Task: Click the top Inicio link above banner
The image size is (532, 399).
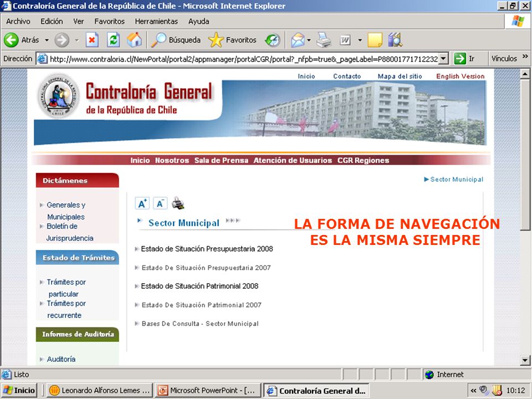Action: 306,76
